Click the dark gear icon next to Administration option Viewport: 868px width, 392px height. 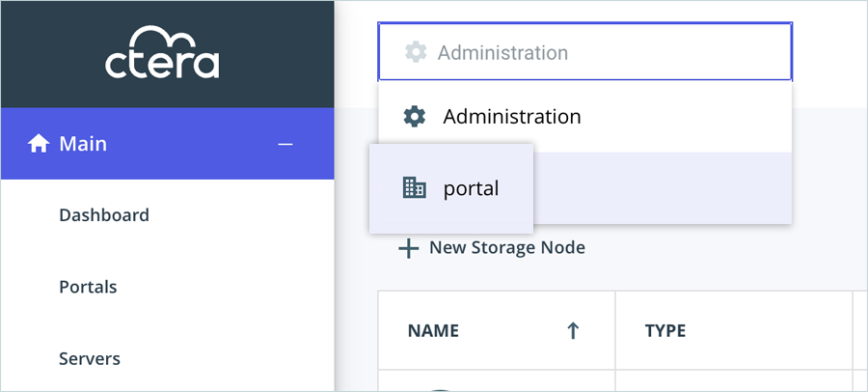[414, 117]
